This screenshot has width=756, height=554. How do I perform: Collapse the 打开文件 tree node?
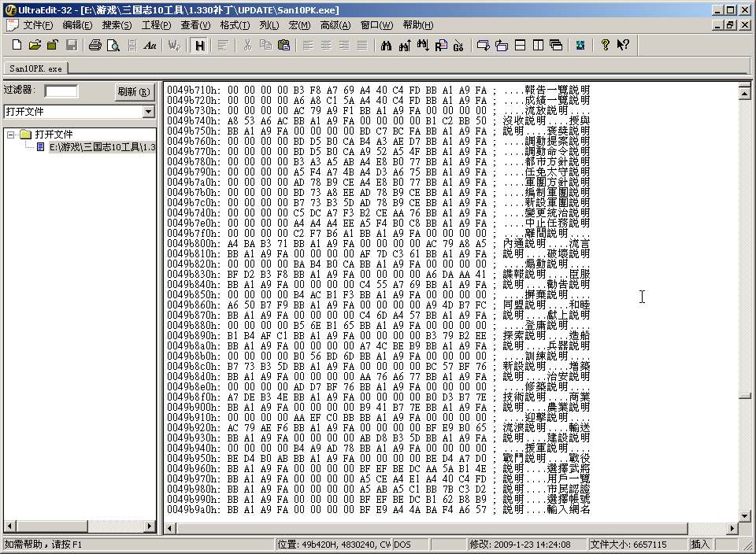coord(12,135)
